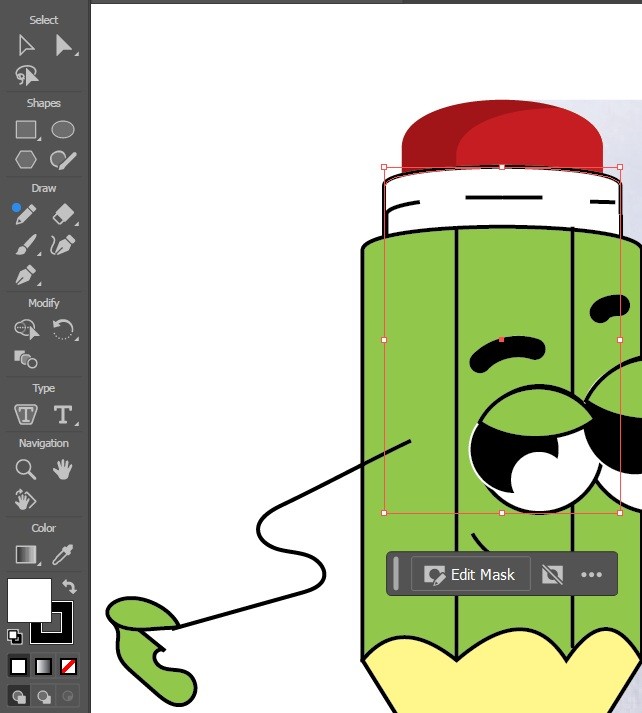642x713 pixels.
Task: Select the Eyedropper tool
Action: pos(63,554)
